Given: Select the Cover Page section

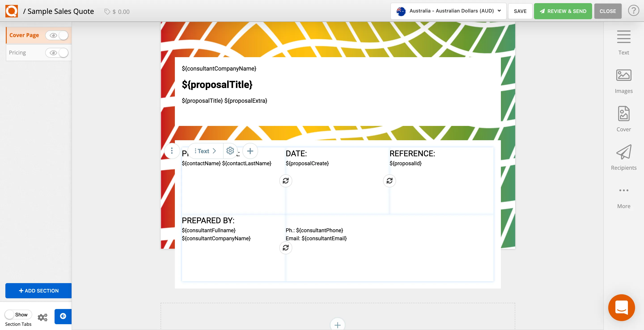Looking at the screenshot, I should [24, 35].
